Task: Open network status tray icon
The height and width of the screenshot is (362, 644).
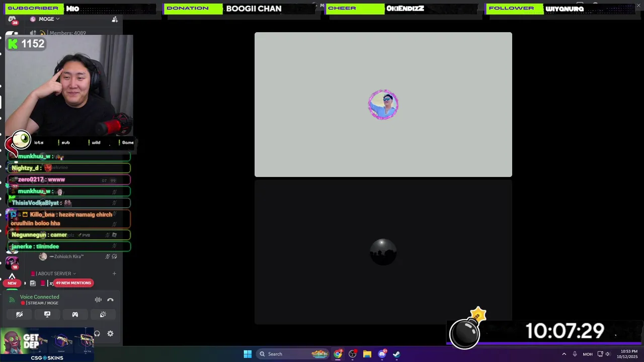Action: click(600, 354)
